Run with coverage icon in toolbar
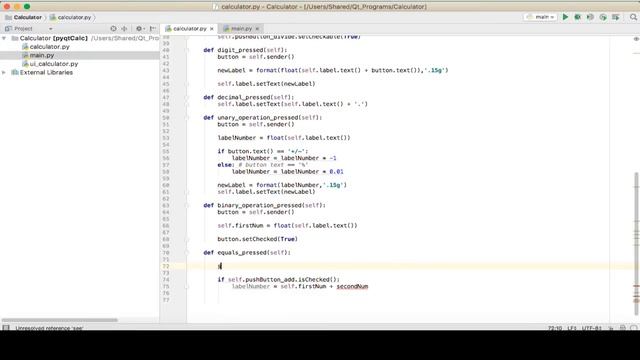The width and height of the screenshot is (640, 360). (x=590, y=17)
